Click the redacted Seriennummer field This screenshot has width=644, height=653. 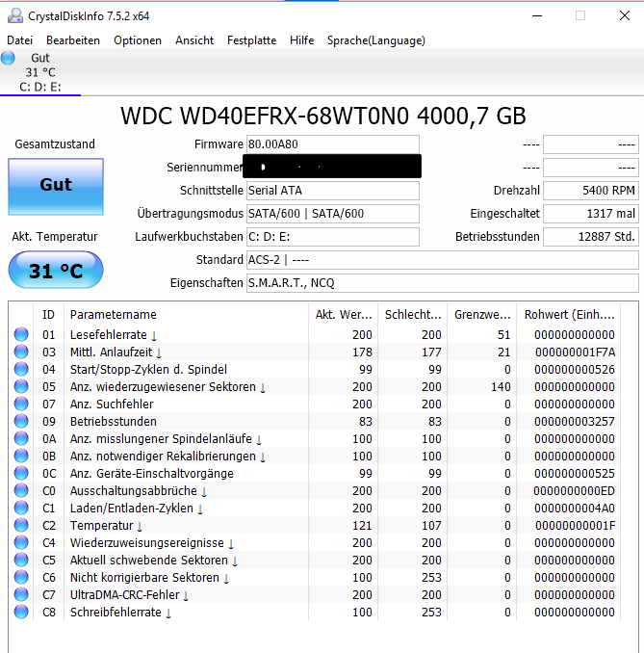[332, 167]
